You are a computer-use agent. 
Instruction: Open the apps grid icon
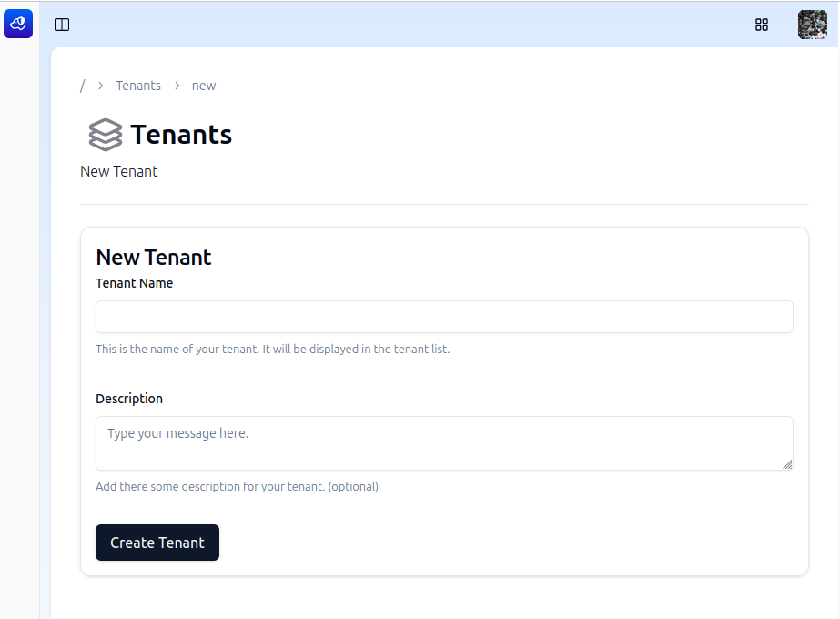click(761, 25)
